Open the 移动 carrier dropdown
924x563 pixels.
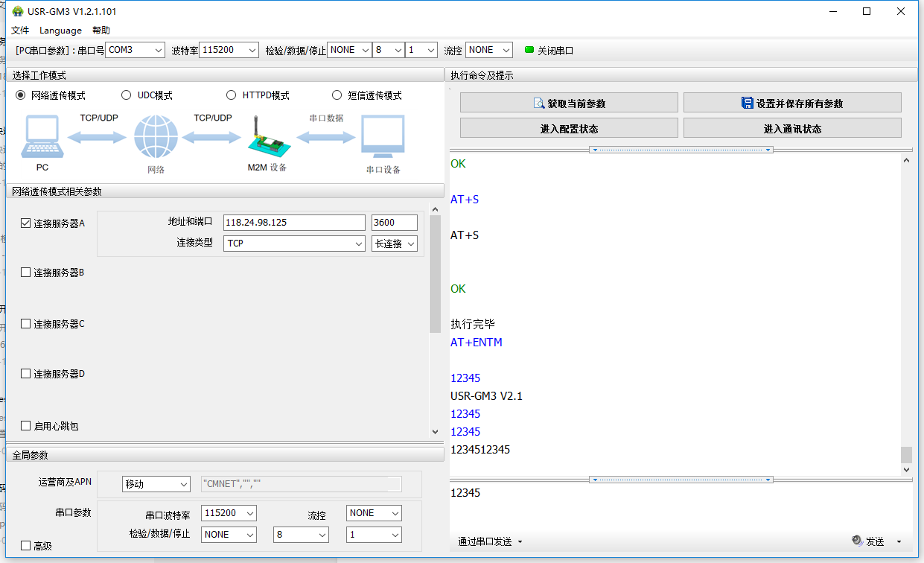click(x=156, y=484)
